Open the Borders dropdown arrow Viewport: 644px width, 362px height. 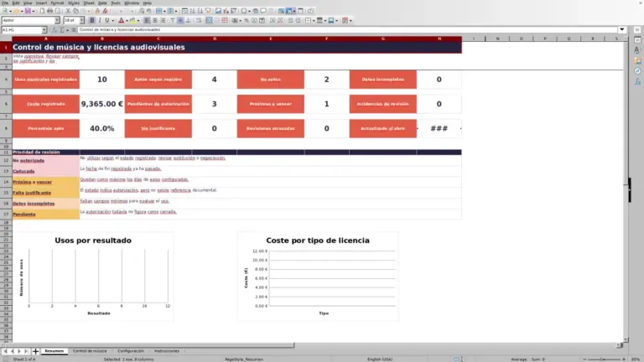pyautogui.click(x=314, y=20)
